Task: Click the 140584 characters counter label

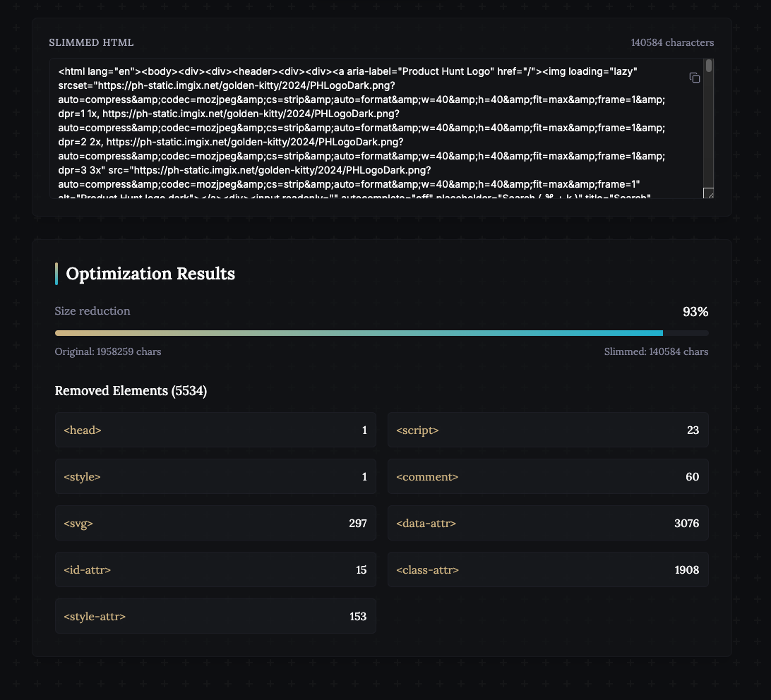Action: coord(672,43)
